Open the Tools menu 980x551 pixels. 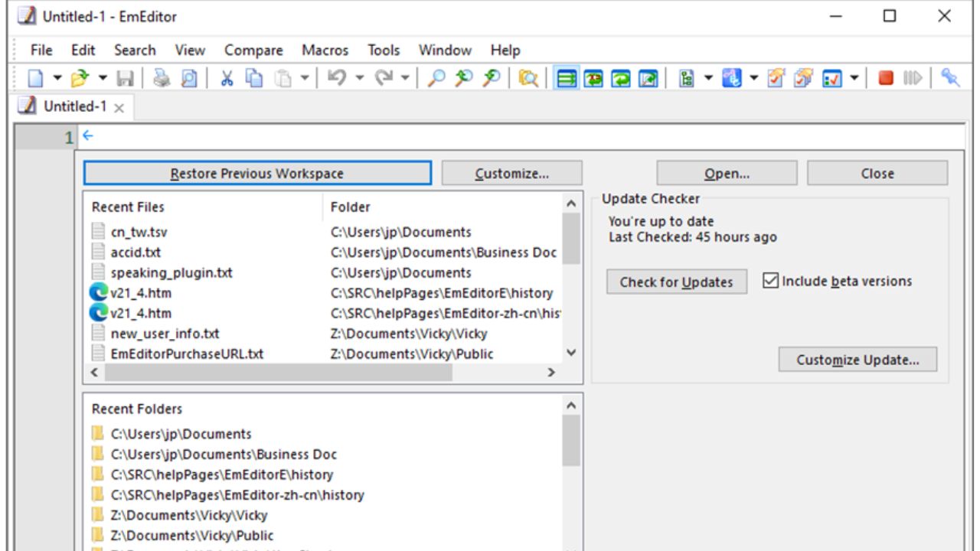tap(384, 50)
